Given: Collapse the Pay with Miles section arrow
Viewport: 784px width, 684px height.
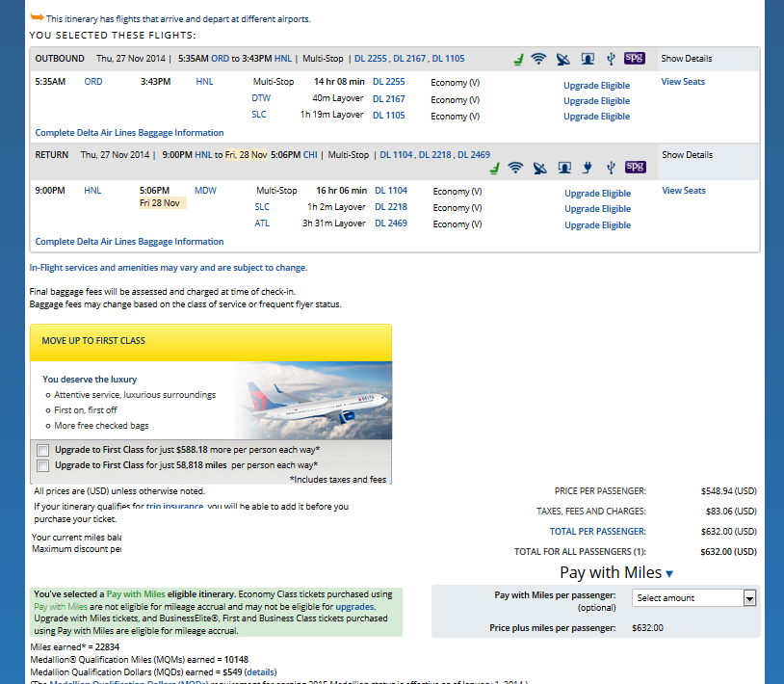Looking at the screenshot, I should (x=669, y=574).
